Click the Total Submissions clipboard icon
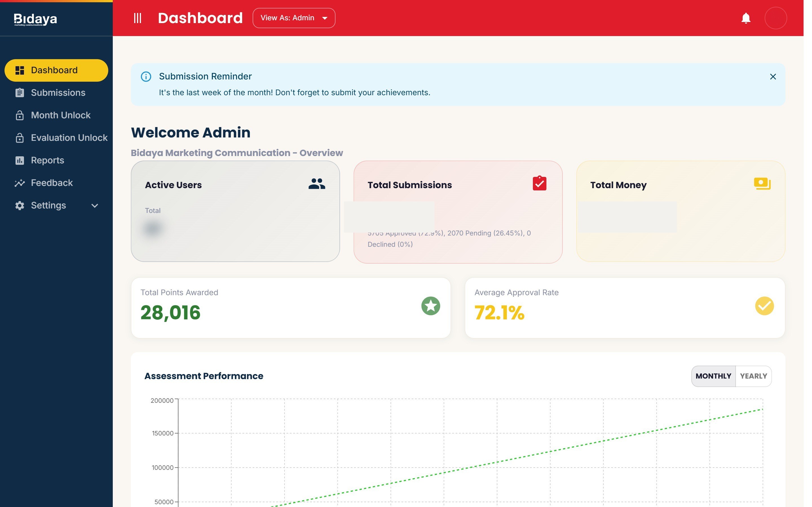 (539, 183)
